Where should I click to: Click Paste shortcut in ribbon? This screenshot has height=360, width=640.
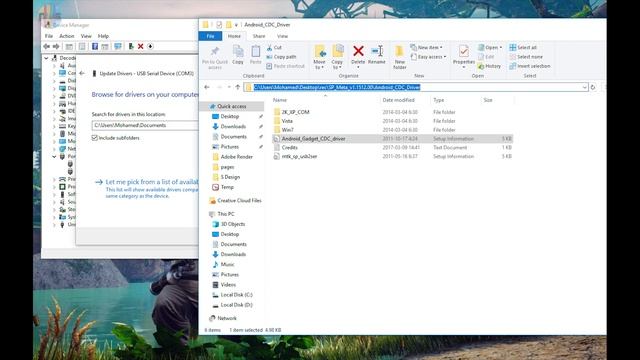[285, 66]
